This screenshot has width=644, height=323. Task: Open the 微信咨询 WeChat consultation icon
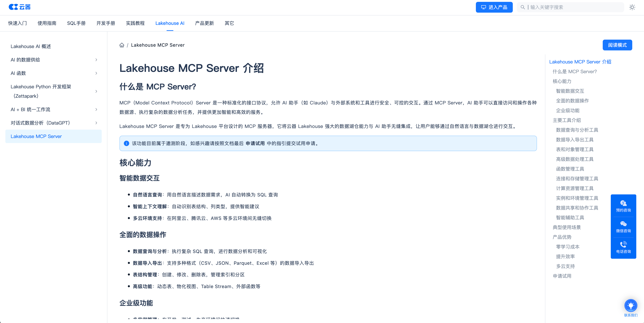623,224
